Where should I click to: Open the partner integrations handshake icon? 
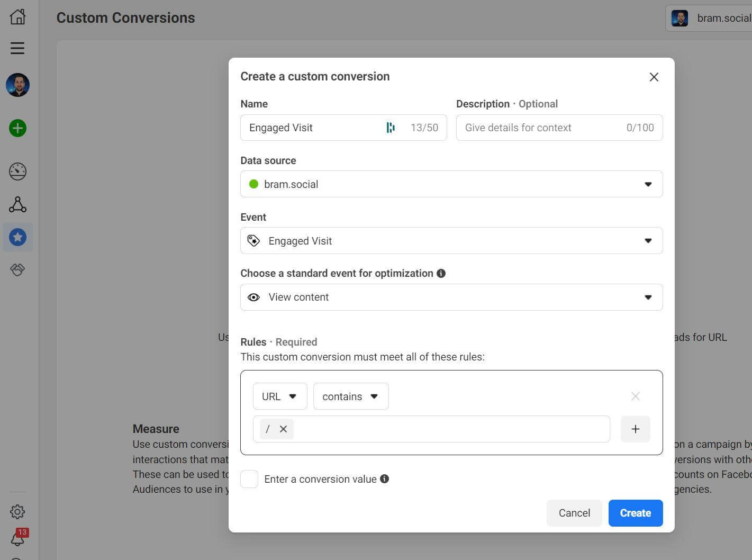[17, 270]
